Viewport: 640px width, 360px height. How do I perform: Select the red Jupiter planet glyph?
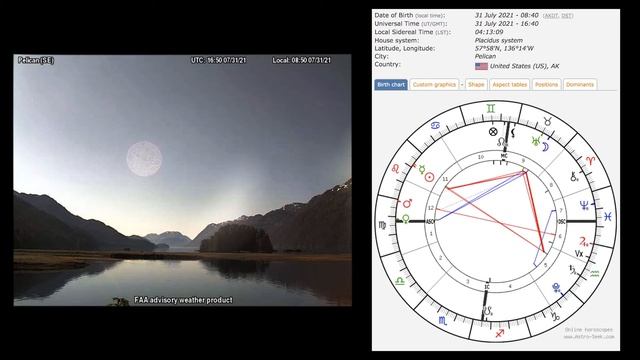click(x=584, y=241)
